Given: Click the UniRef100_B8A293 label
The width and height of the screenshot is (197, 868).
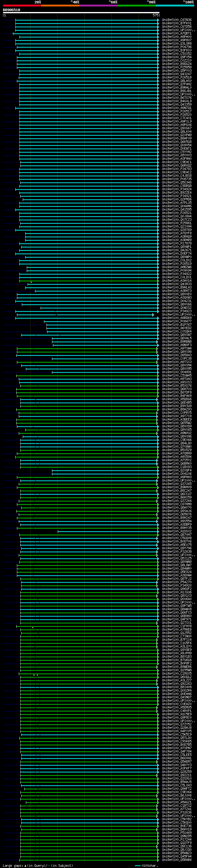Looking at the screenshot, I should click(176, 410).
